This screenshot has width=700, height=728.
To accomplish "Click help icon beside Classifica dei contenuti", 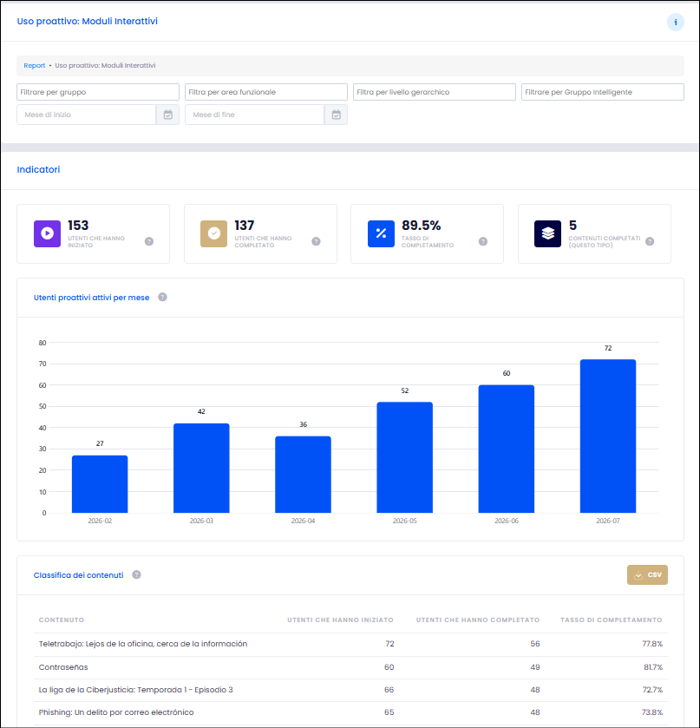I will click(136, 574).
